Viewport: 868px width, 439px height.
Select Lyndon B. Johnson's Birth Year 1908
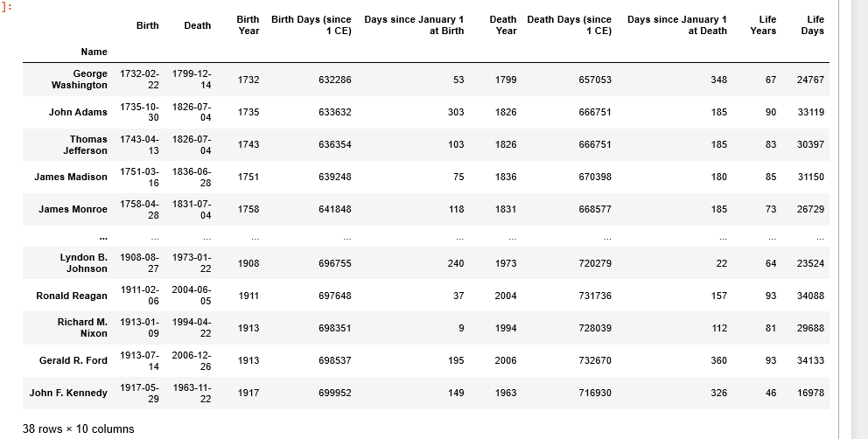(248, 263)
